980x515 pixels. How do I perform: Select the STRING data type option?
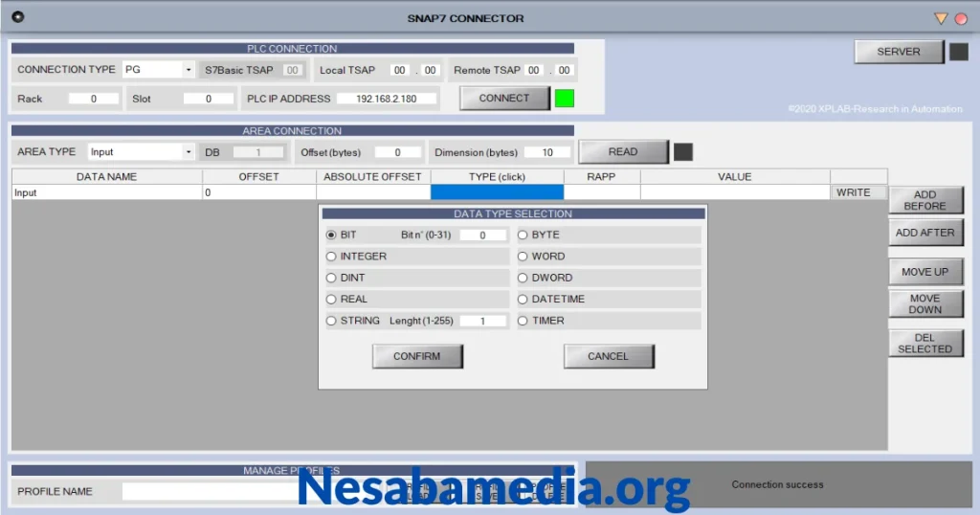[331, 321]
